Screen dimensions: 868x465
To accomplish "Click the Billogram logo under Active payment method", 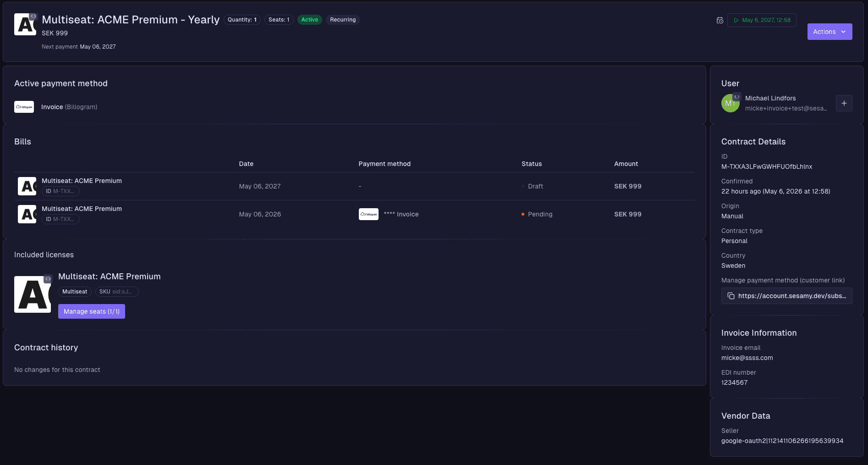I will tap(24, 107).
